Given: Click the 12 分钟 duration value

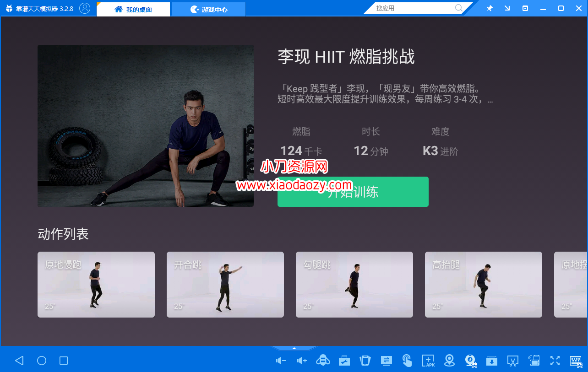Looking at the screenshot, I should [371, 151].
